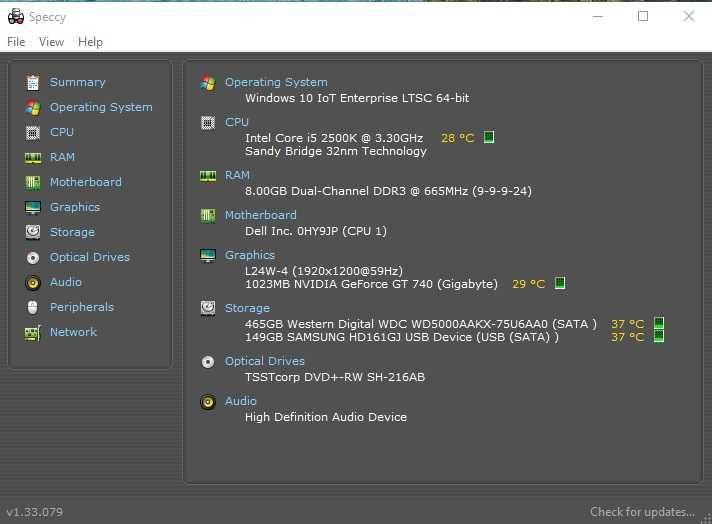The width and height of the screenshot is (712, 524).
Task: Select the Motherboard icon in the sidebar
Action: point(33,182)
